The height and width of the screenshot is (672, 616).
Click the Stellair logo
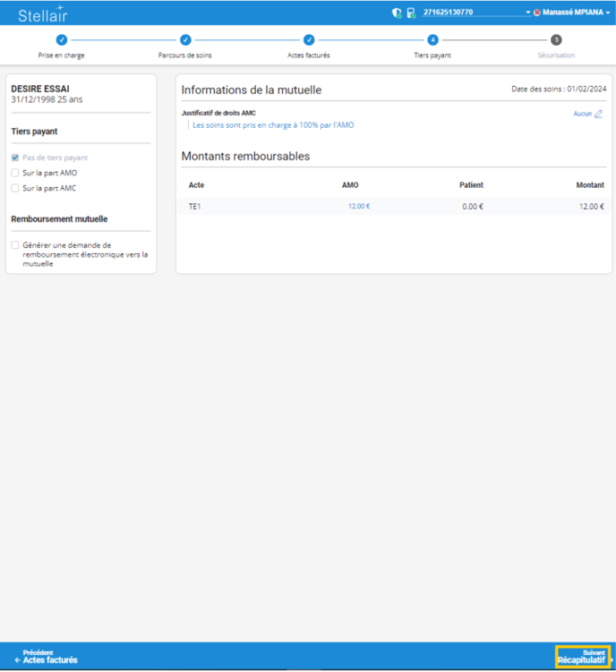(42, 13)
